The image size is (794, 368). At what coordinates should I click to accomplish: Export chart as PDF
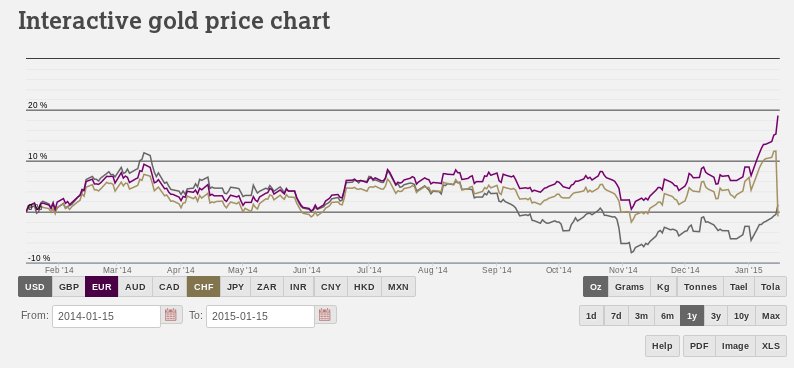tap(699, 346)
